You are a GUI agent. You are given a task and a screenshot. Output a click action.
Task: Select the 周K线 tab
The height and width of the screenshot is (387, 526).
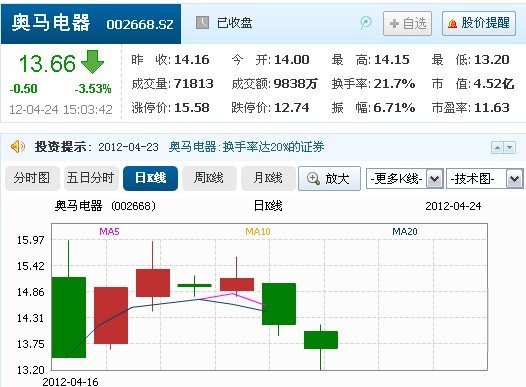pyautogui.click(x=209, y=178)
